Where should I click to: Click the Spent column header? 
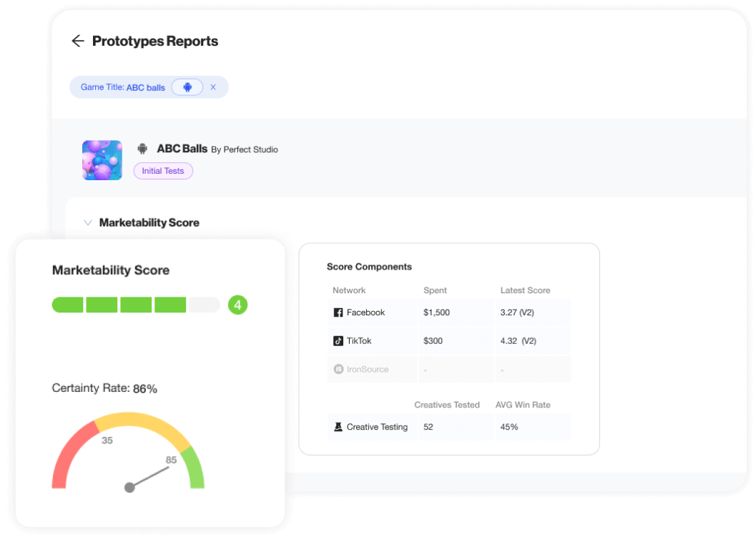tap(435, 290)
